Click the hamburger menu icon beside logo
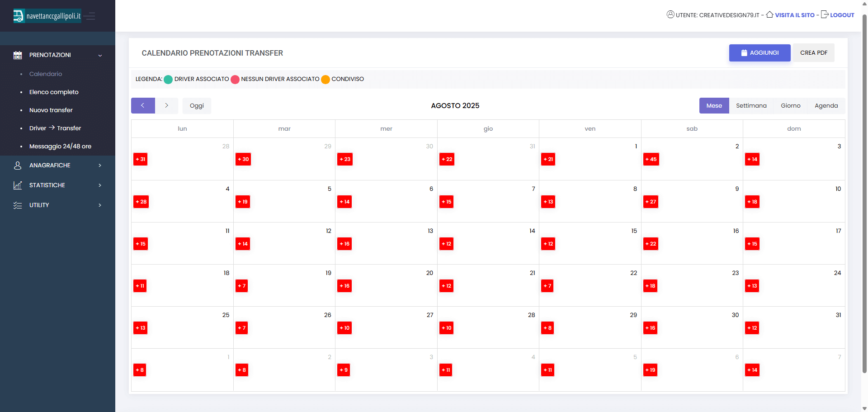868x412 pixels. pyautogui.click(x=90, y=16)
